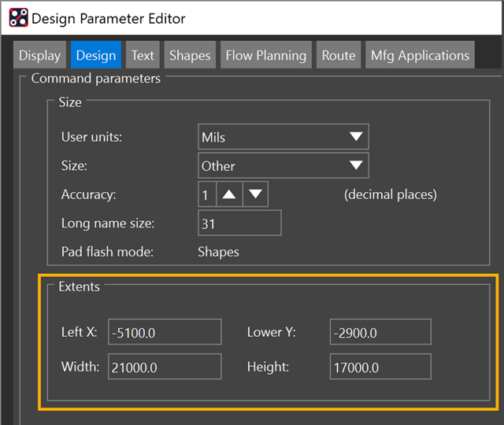This screenshot has height=425, width=504.
Task: Click the User units dropdown arrow
Action: coord(356,137)
